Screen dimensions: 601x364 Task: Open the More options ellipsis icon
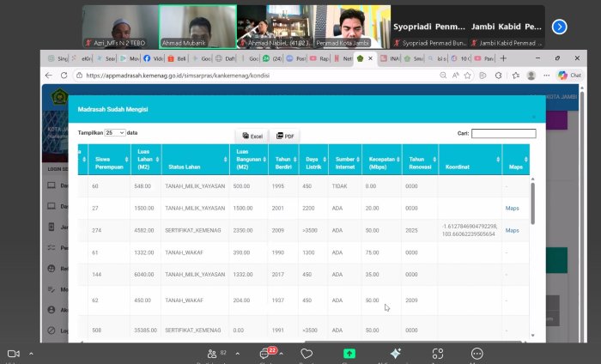(477, 353)
